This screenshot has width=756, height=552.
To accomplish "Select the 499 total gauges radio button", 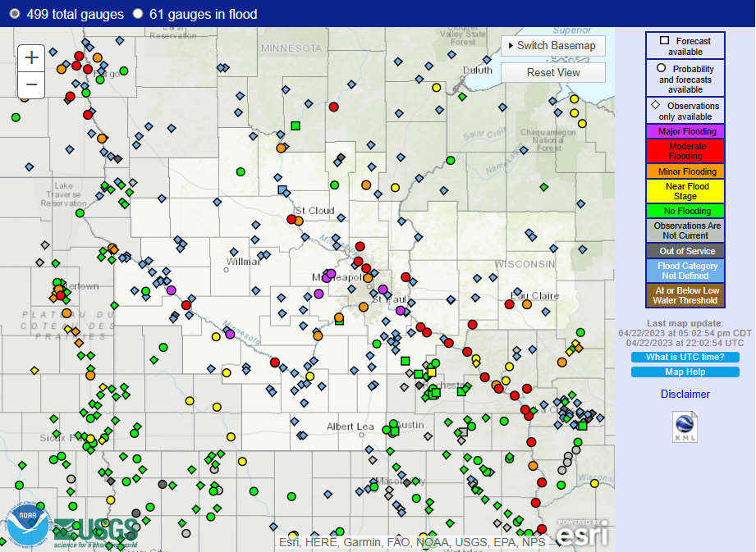I will (x=15, y=14).
